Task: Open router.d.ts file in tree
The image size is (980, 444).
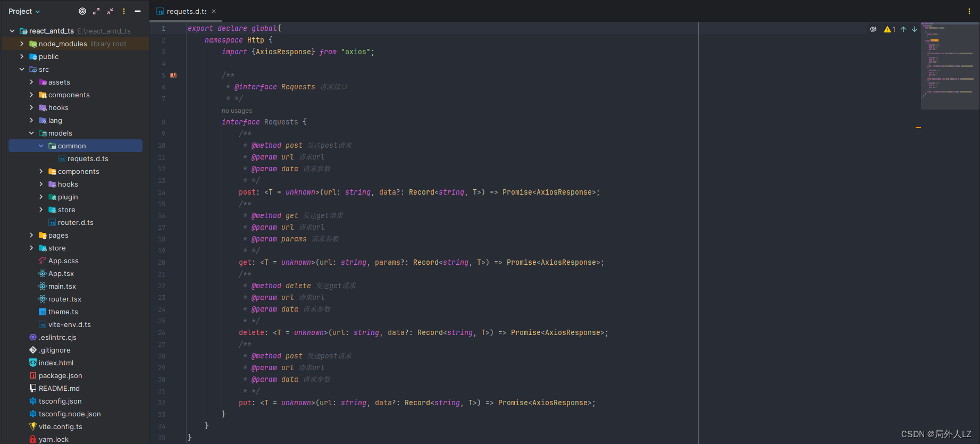Action: (x=76, y=222)
